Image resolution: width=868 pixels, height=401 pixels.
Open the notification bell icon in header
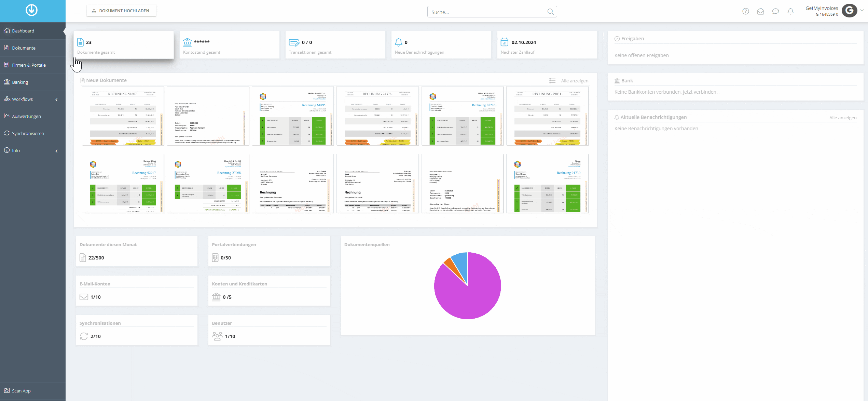coord(790,11)
